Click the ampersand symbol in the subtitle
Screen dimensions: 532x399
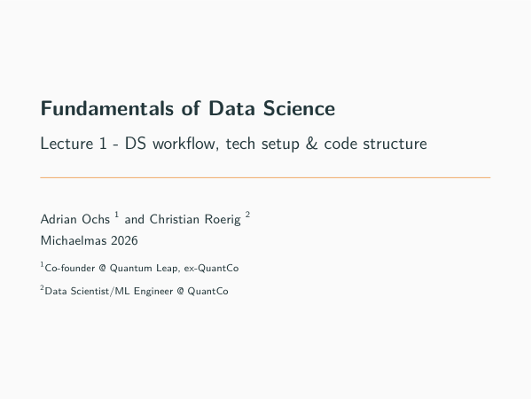[311, 144]
